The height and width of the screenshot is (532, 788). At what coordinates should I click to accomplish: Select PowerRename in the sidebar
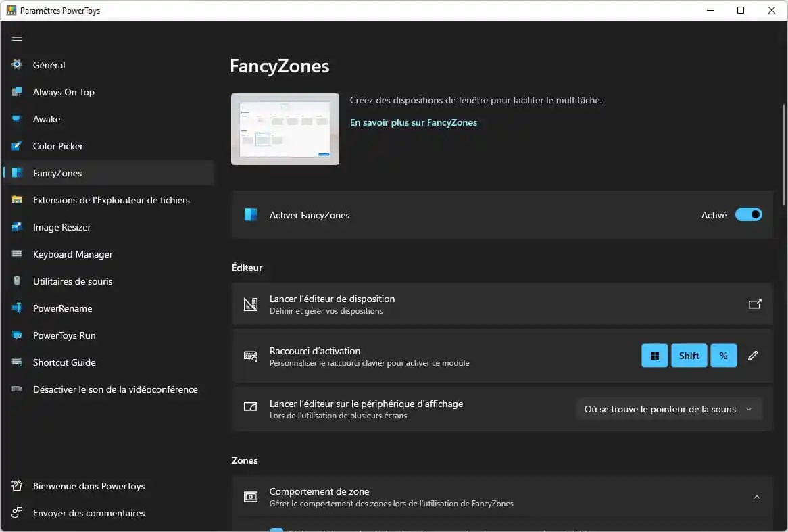tap(109, 308)
